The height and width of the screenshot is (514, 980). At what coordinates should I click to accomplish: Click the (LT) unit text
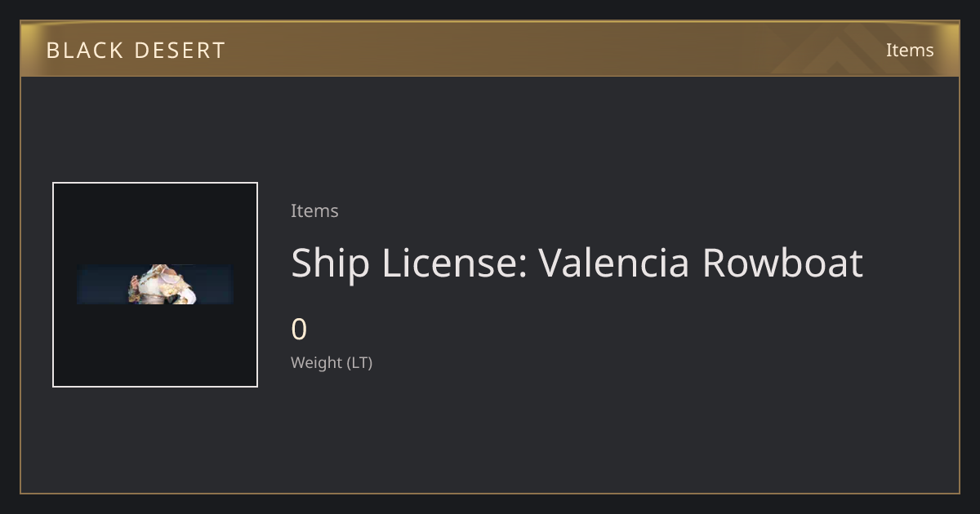click(x=360, y=363)
